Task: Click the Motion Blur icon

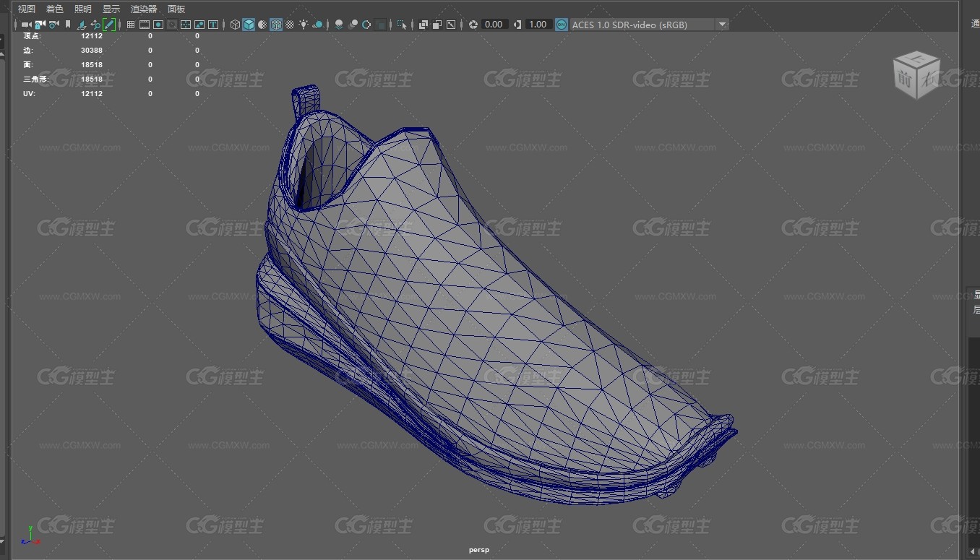Action: (353, 25)
